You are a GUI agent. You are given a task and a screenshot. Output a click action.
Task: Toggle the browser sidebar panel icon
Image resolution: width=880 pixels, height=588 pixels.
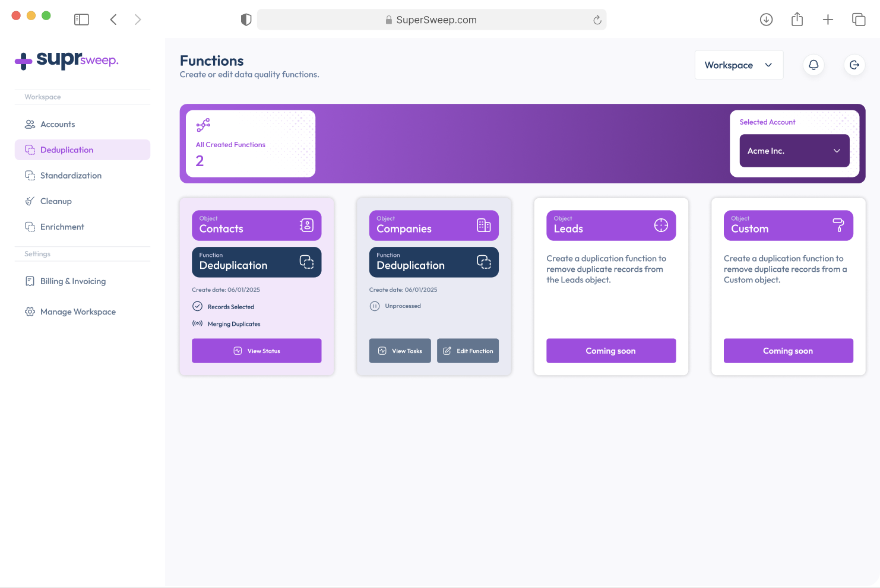tap(81, 20)
